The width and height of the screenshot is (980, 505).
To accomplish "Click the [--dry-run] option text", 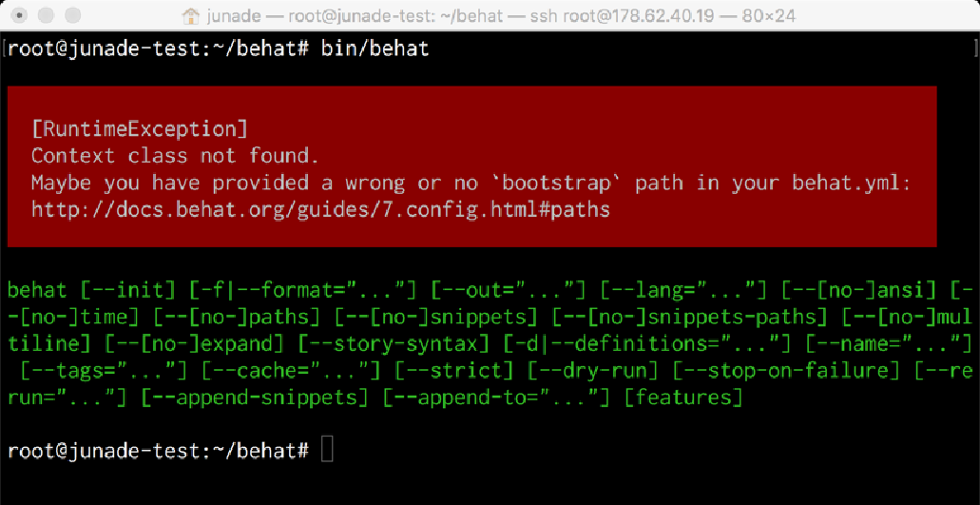I will (593, 371).
